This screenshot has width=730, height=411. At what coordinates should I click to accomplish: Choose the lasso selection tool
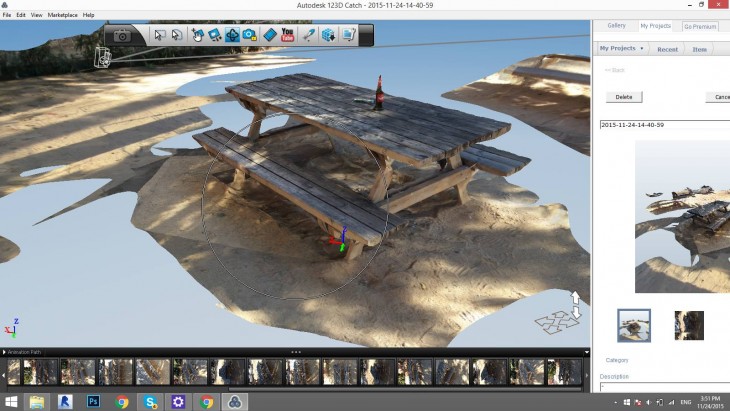tap(177, 35)
